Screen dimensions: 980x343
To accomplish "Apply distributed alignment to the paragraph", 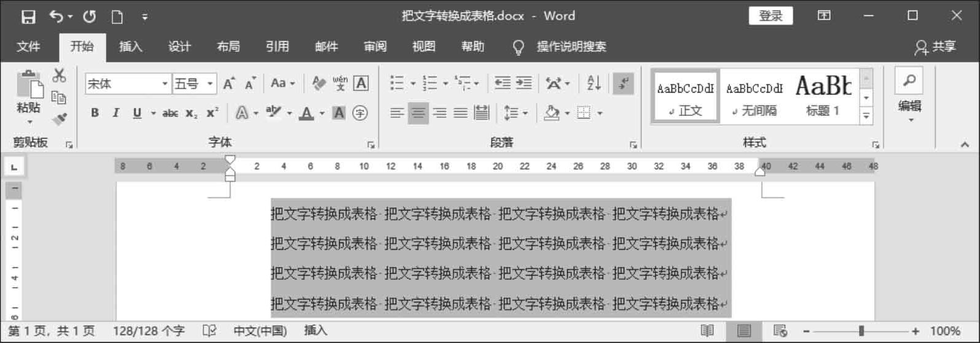I will click(482, 113).
